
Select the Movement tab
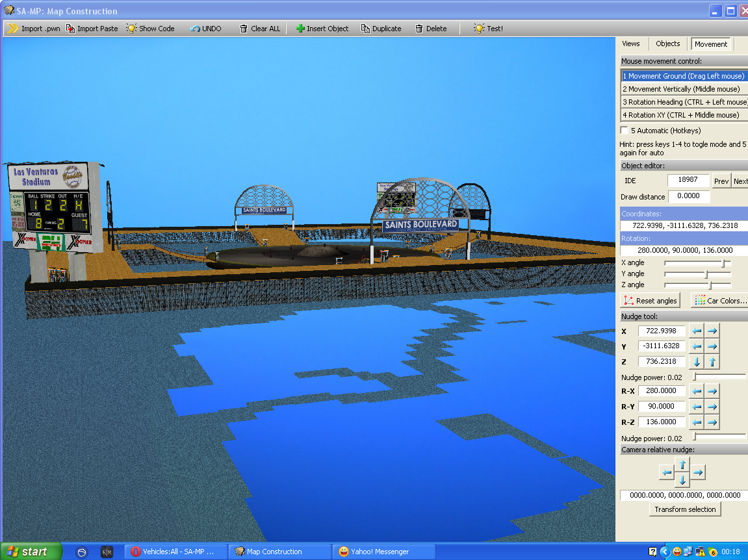click(711, 44)
